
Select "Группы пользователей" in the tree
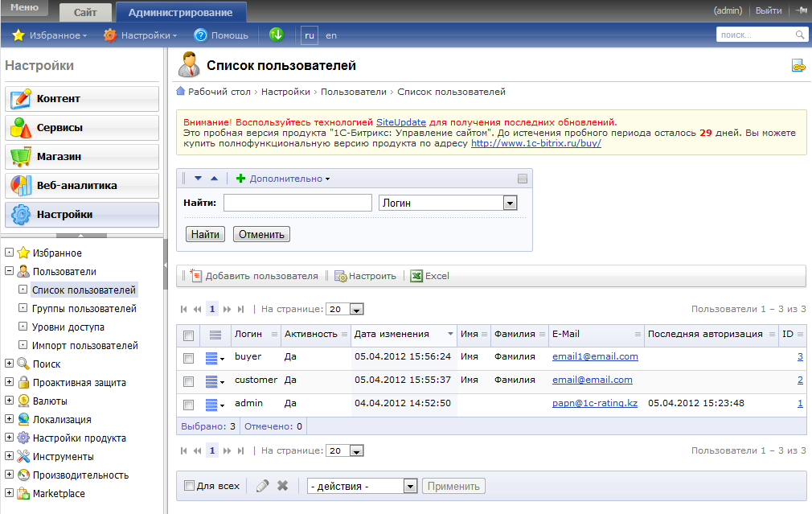pyautogui.click(x=84, y=309)
